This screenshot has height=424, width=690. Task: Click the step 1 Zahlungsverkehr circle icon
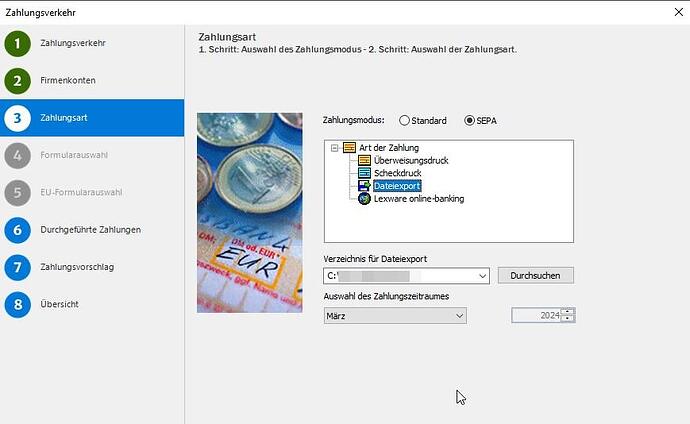coord(17,44)
